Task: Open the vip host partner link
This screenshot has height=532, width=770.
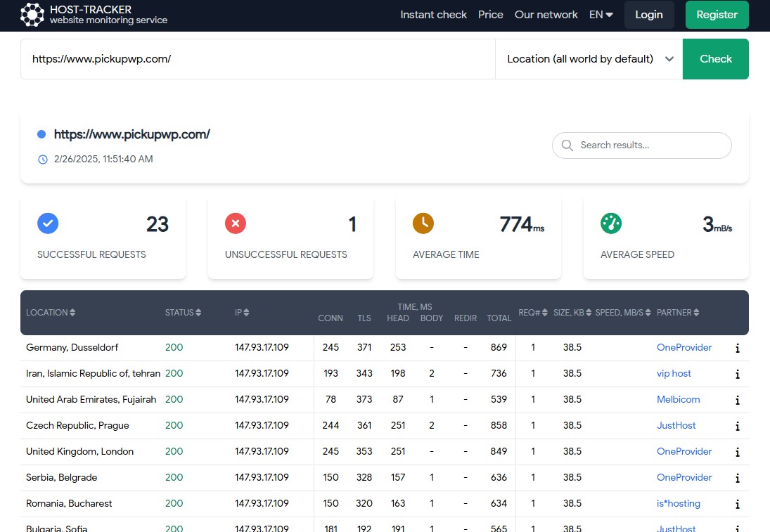Action: [x=674, y=373]
